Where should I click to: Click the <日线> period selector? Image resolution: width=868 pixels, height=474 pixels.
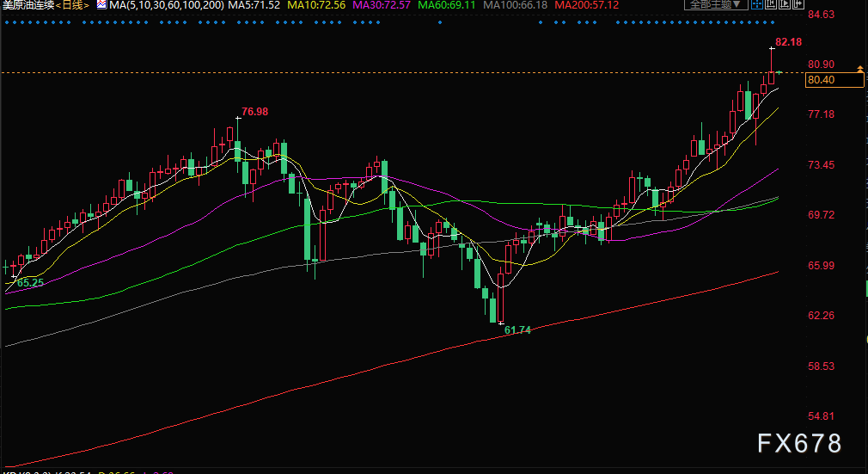coord(72,5)
